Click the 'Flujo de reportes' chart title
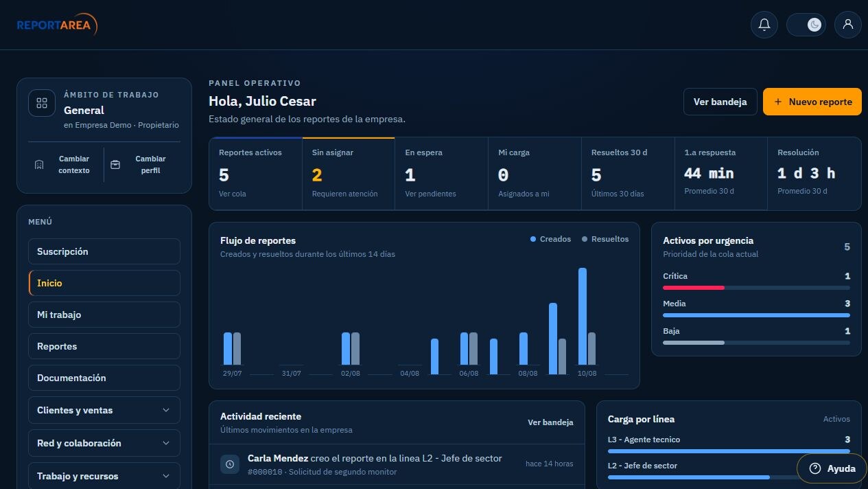 [x=258, y=240]
